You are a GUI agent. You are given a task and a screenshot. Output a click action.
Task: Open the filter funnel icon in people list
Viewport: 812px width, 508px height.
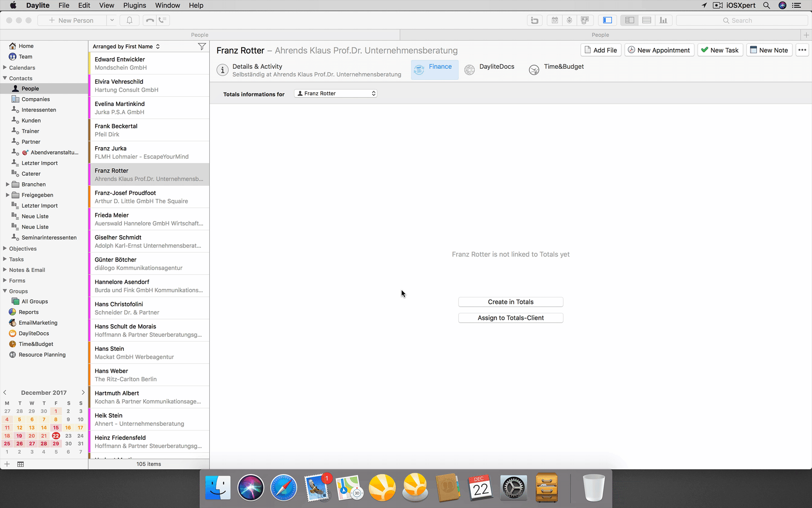tap(202, 46)
